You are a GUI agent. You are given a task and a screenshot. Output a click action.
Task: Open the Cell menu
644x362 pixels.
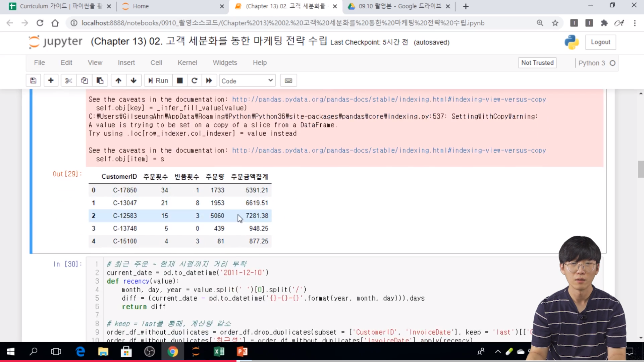click(x=156, y=63)
